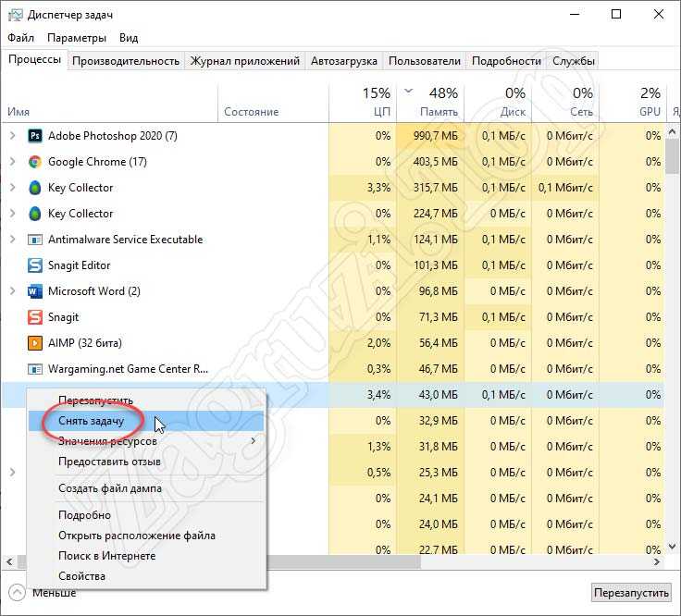Screen dimensions: 681x616
Task: Switch to the Подробности tab
Action: pos(506,61)
